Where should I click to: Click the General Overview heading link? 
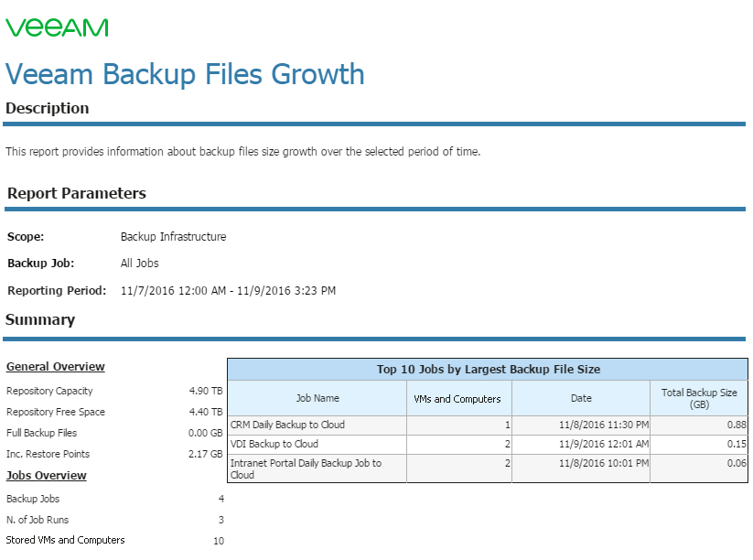(x=55, y=366)
